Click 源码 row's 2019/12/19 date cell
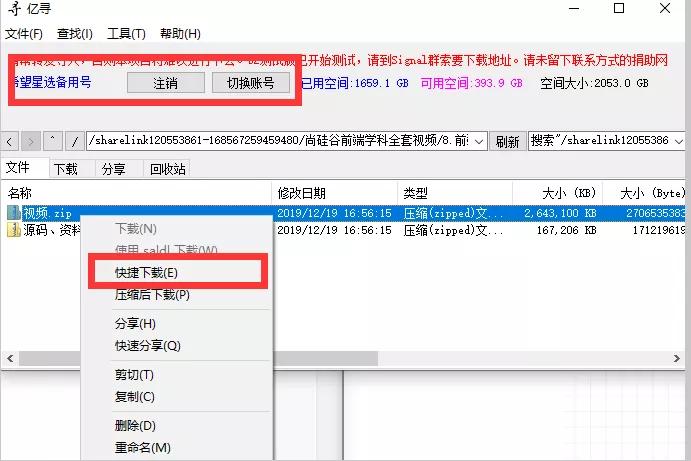The width and height of the screenshot is (691, 461). 334,230
